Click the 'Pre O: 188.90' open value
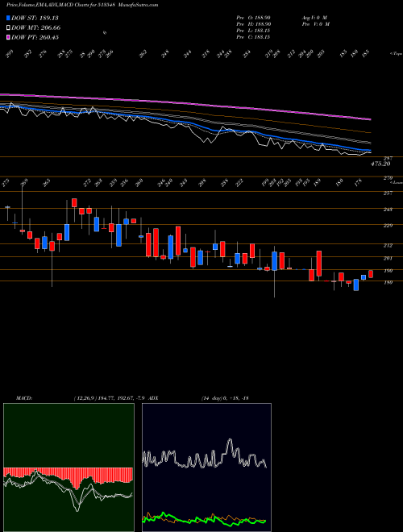Image resolution: width=403 pixels, height=532 pixels. (253, 18)
